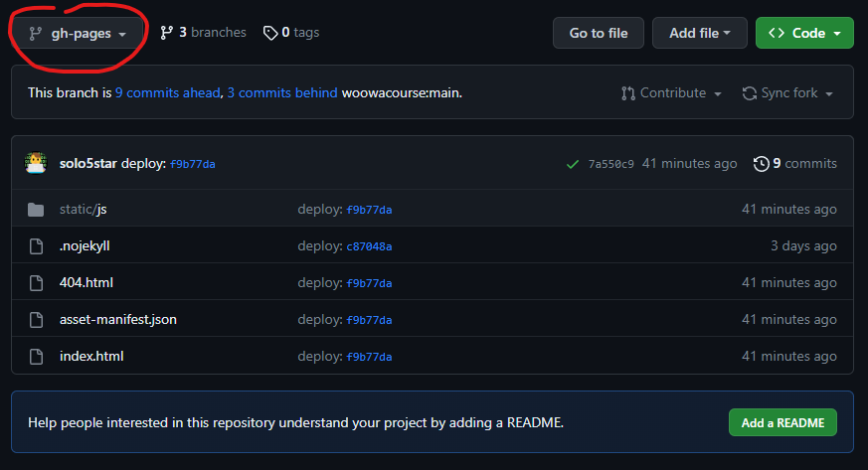Click the file icon beside .nojekyll
This screenshot has height=470, width=868.
[x=36, y=246]
